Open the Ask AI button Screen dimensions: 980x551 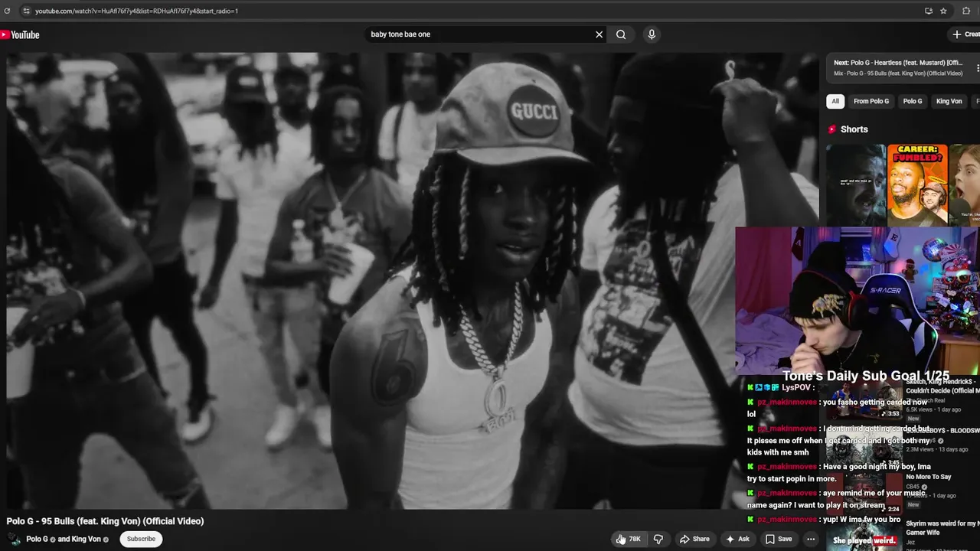point(737,539)
